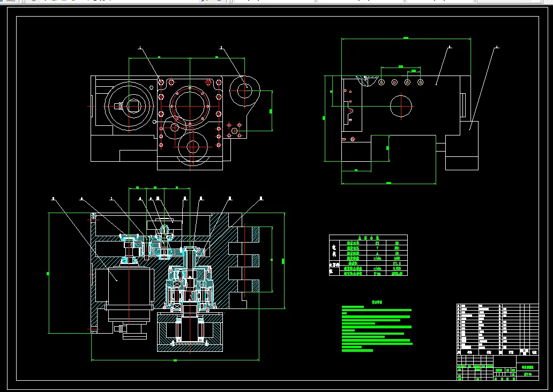The image size is (553, 392).
Task: Click the green drawing name cell in the title block
Action: pos(527,367)
